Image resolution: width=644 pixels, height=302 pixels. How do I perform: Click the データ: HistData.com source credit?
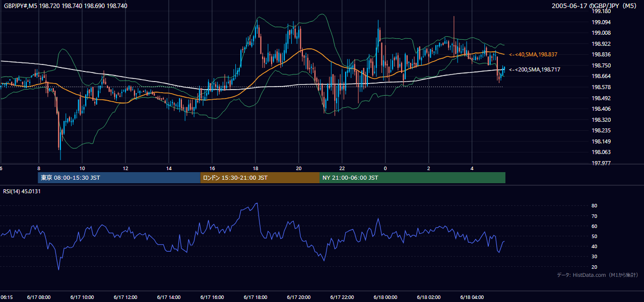[598, 275]
